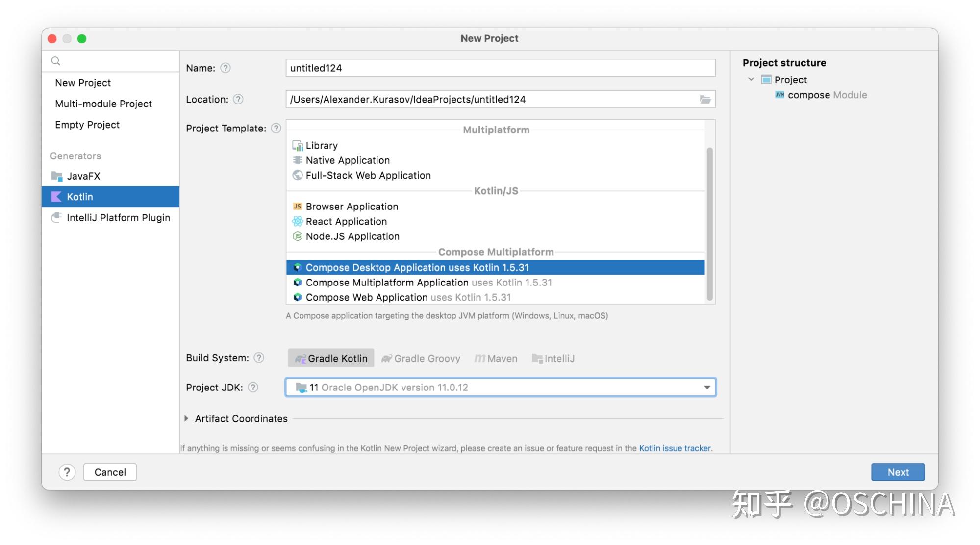Image resolution: width=980 pixels, height=545 pixels.
Task: Collapse the Project tree in Project structure
Action: click(x=751, y=79)
